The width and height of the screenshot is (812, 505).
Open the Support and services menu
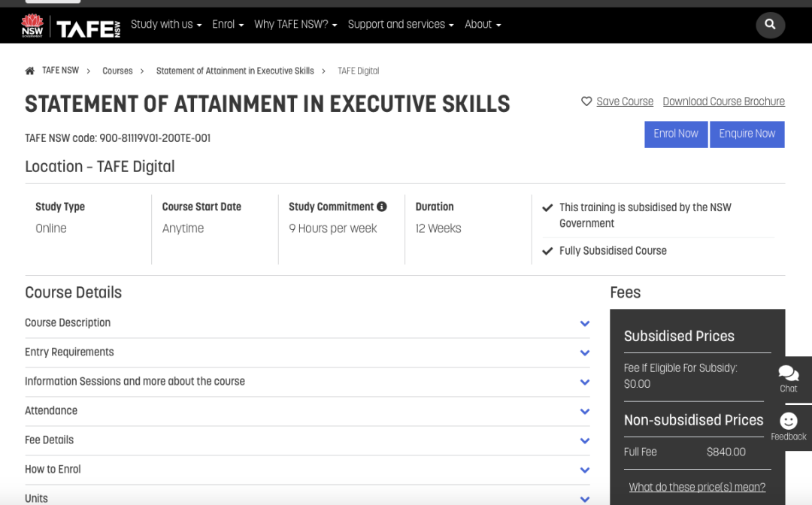[x=401, y=24]
